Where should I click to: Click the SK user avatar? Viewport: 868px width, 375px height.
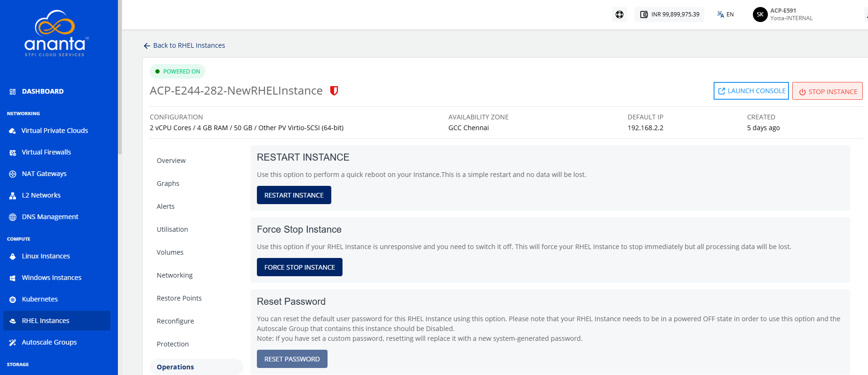760,15
